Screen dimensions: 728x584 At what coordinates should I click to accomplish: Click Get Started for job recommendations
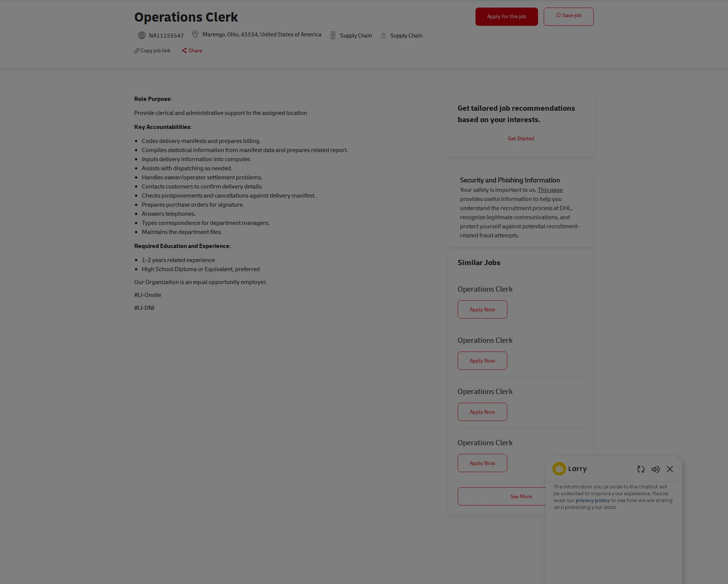521,139
